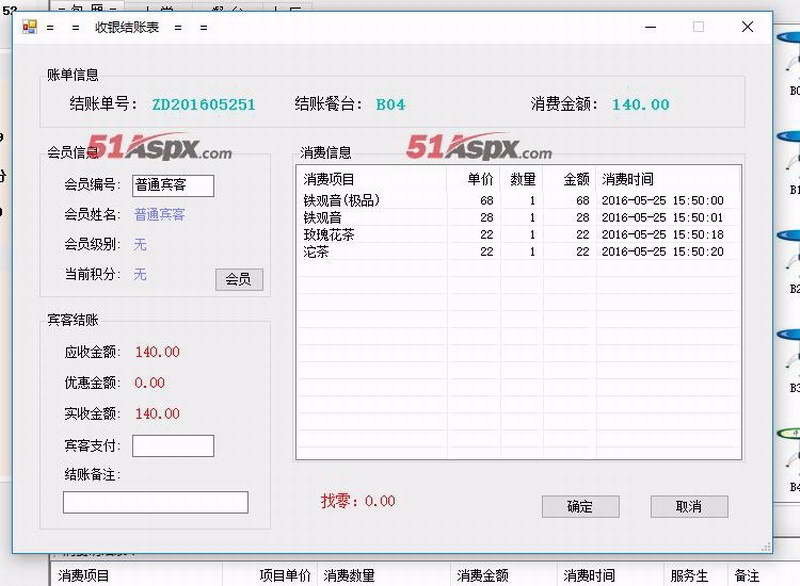Click the table value B04
The width and height of the screenshot is (800, 586).
pyautogui.click(x=391, y=105)
